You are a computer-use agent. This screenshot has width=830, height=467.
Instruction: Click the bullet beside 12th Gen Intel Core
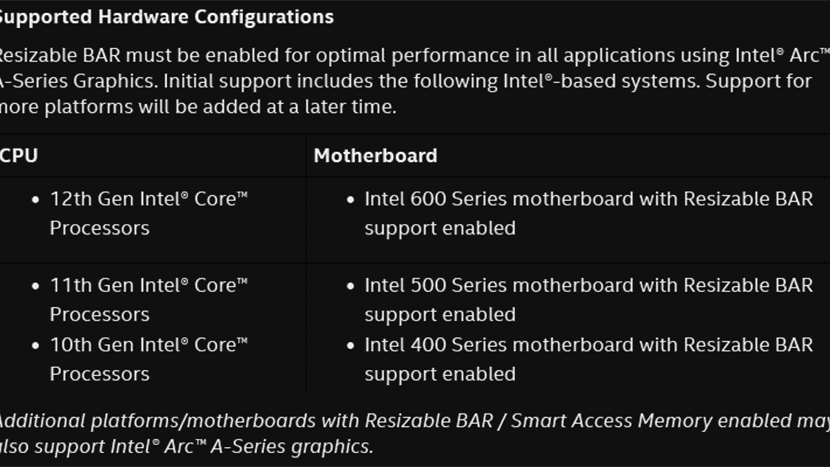click(35, 199)
